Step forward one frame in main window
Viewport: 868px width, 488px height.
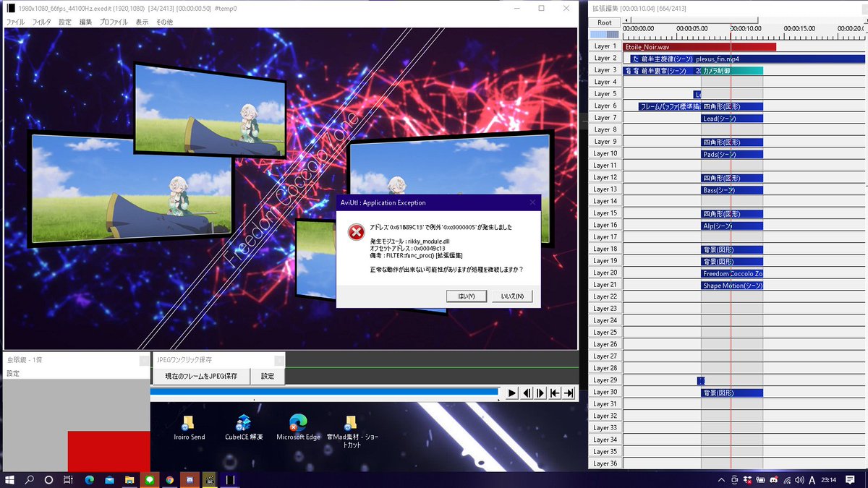tap(540, 393)
